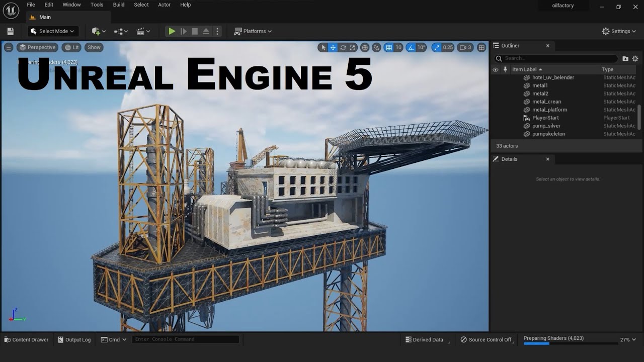Activate the rotate tool

[343, 48]
